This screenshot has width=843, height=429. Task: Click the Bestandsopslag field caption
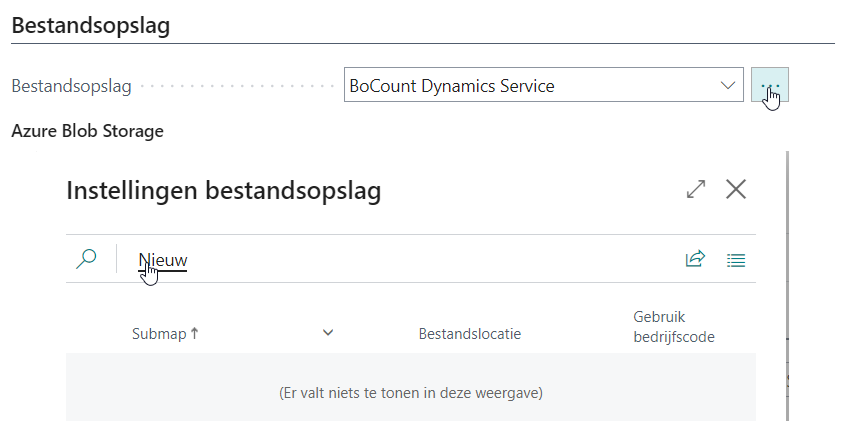pos(71,86)
